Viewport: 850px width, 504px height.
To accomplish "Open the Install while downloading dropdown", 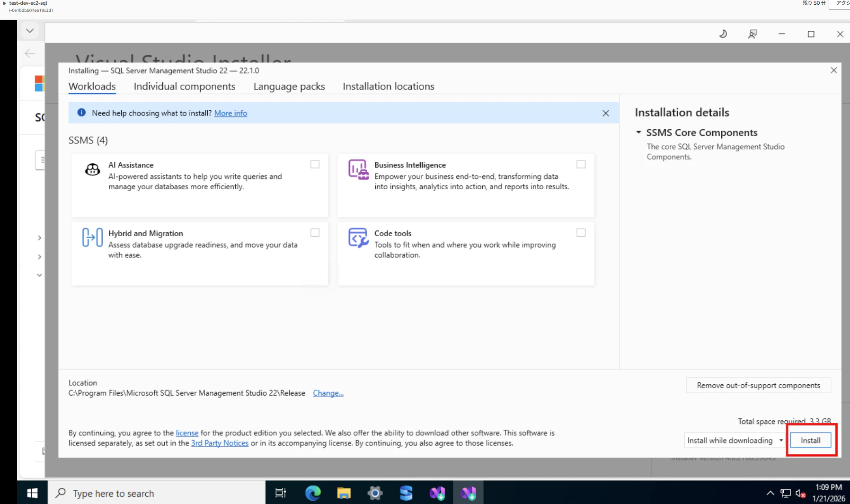I will [735, 440].
